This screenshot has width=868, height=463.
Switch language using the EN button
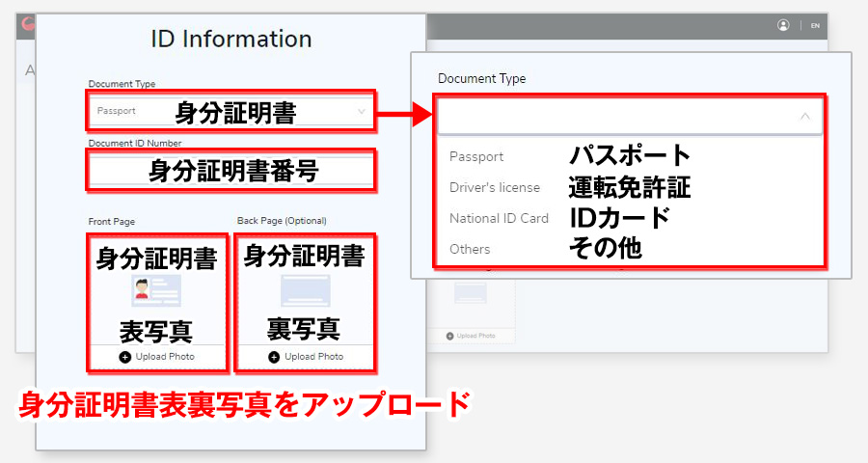(815, 26)
